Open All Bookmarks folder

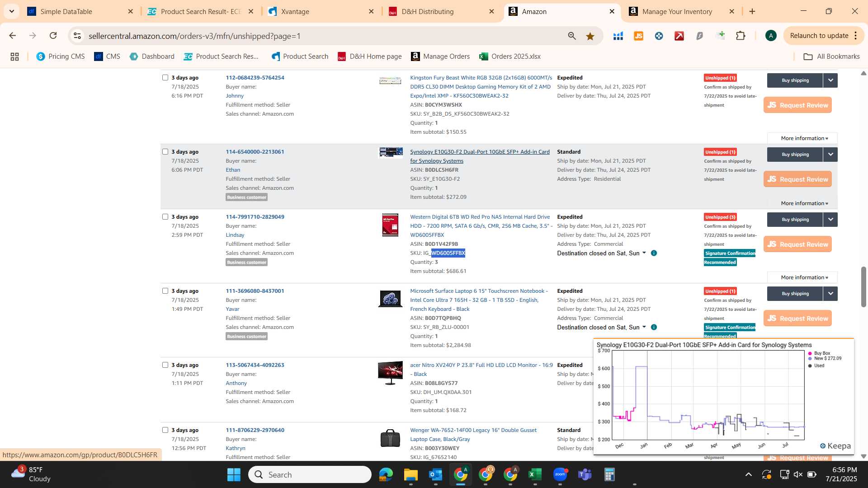tap(831, 56)
